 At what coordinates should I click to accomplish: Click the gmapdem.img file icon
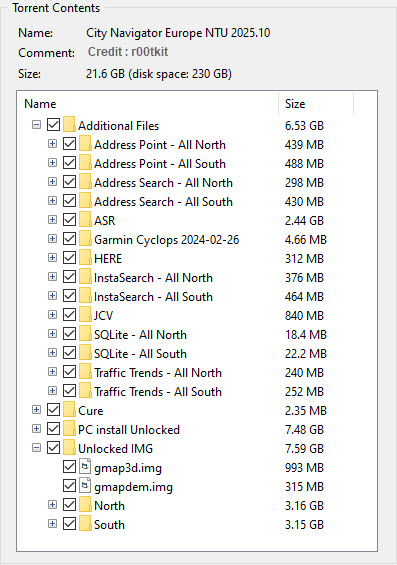(85, 486)
